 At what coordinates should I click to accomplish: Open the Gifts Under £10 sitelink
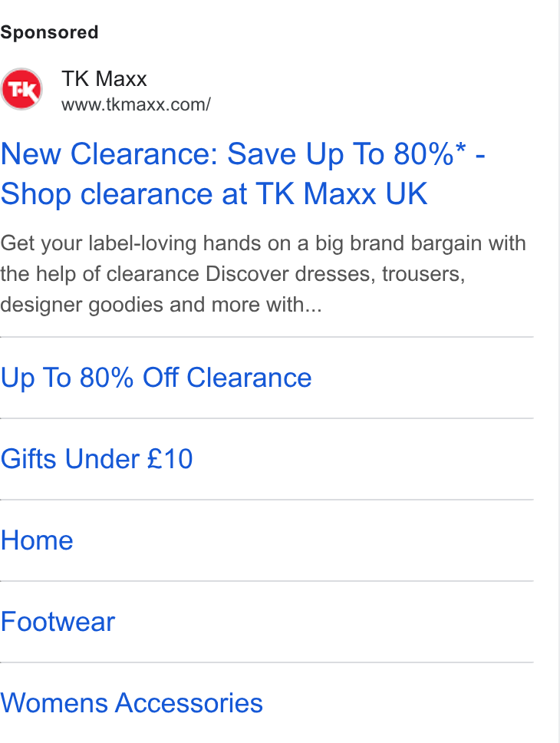click(x=97, y=459)
